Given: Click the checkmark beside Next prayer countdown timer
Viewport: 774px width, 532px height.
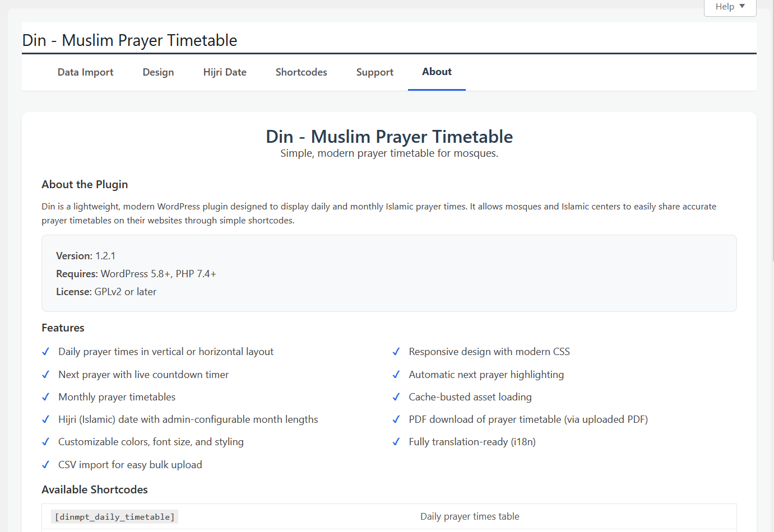Looking at the screenshot, I should 46,375.
